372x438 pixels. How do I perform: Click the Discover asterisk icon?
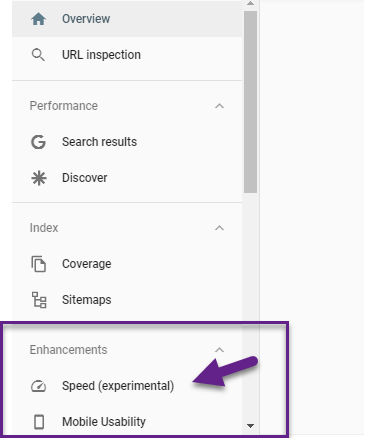point(39,178)
